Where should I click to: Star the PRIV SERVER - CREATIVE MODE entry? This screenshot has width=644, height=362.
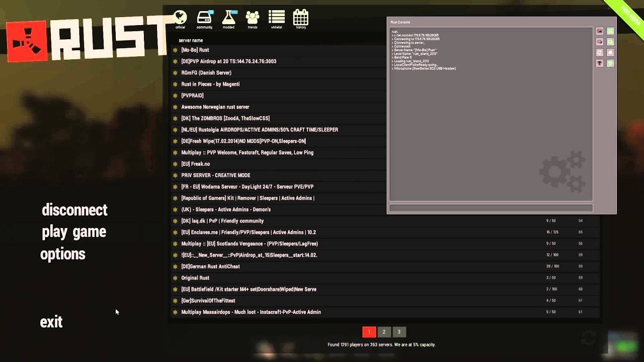(175, 175)
